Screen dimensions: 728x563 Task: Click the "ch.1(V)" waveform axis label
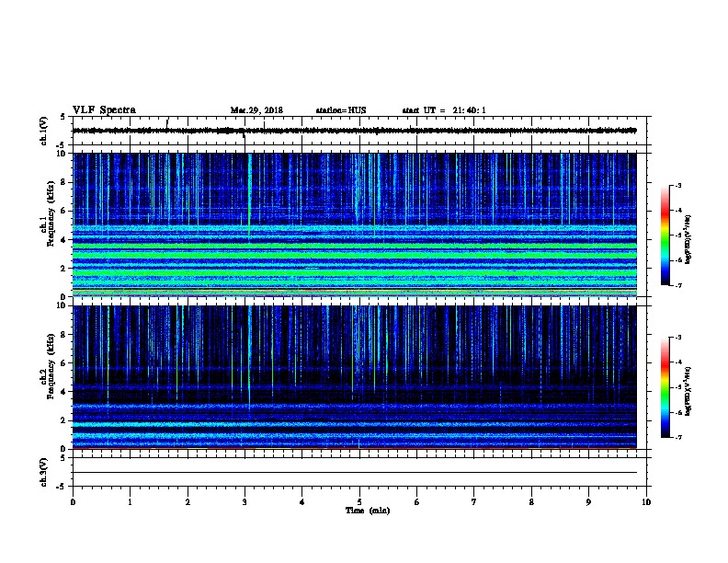click(44, 131)
